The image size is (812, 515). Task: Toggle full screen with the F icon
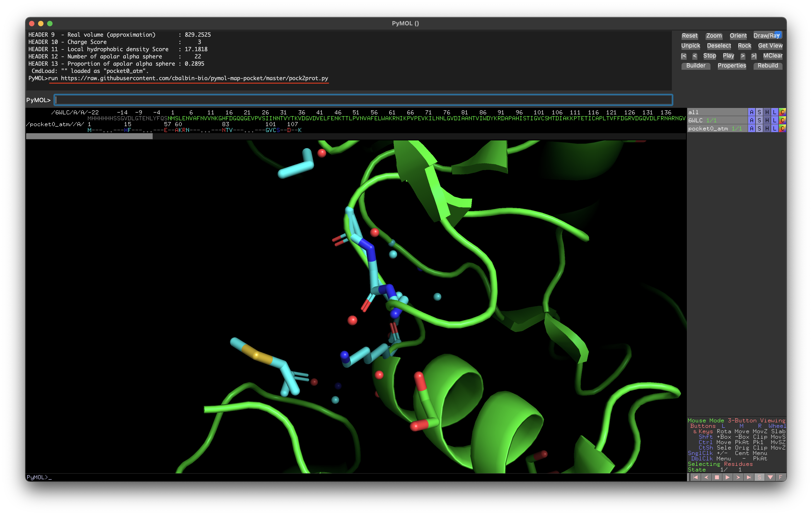tap(780, 477)
